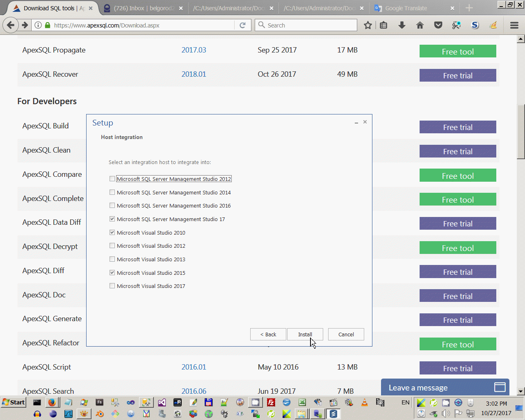Launch VLC media player from taskbar

[x=365, y=402]
